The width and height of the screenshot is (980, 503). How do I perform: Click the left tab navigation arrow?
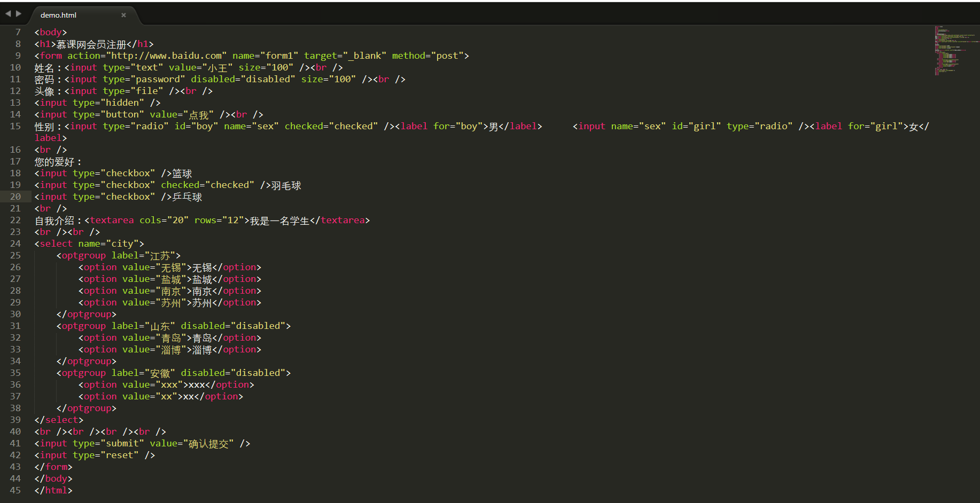[x=8, y=13]
